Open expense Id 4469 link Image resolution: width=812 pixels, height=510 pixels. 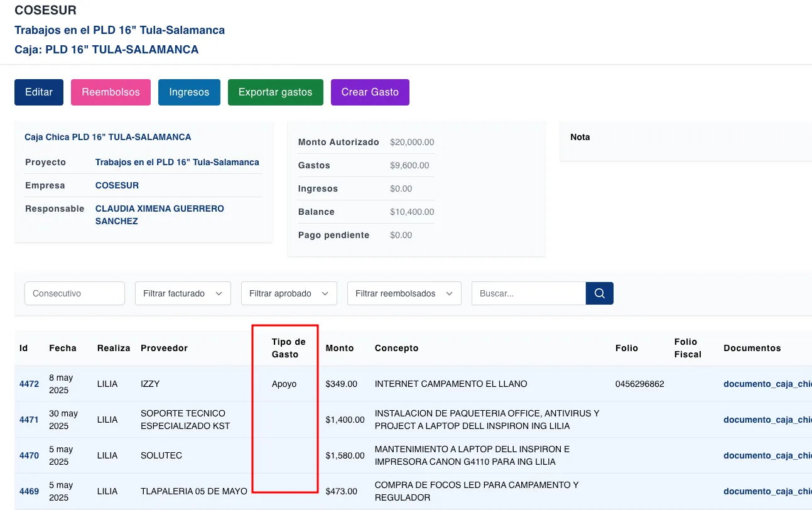[x=29, y=491]
